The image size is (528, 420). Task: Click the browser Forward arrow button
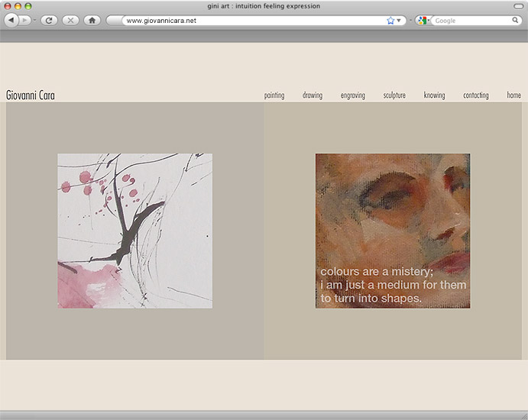pyautogui.click(x=26, y=20)
